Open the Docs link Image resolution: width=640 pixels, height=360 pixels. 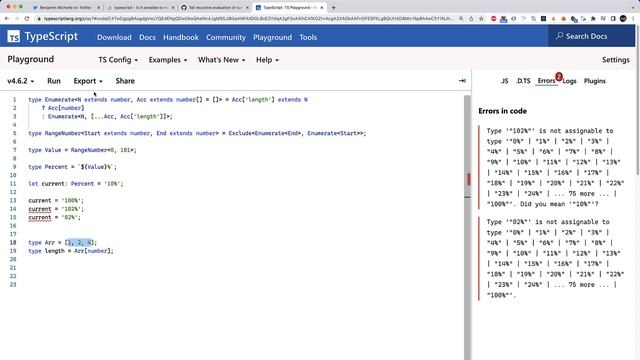pyautogui.click(x=147, y=37)
